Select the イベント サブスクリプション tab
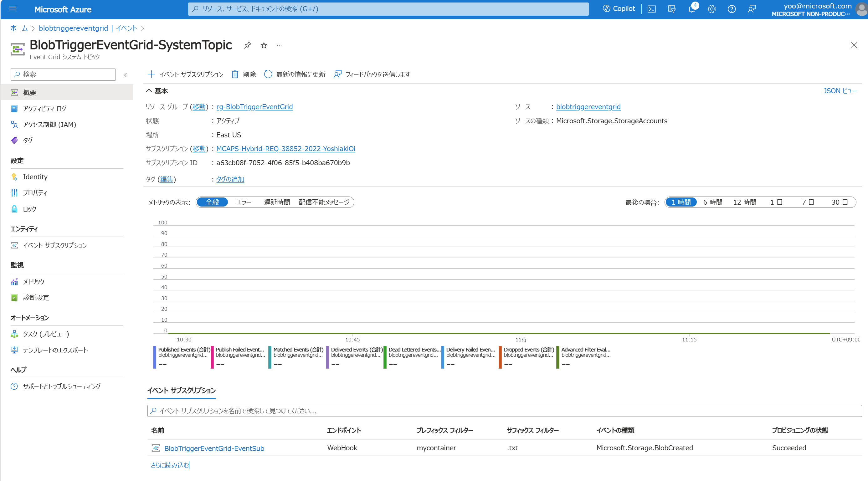 (181, 391)
